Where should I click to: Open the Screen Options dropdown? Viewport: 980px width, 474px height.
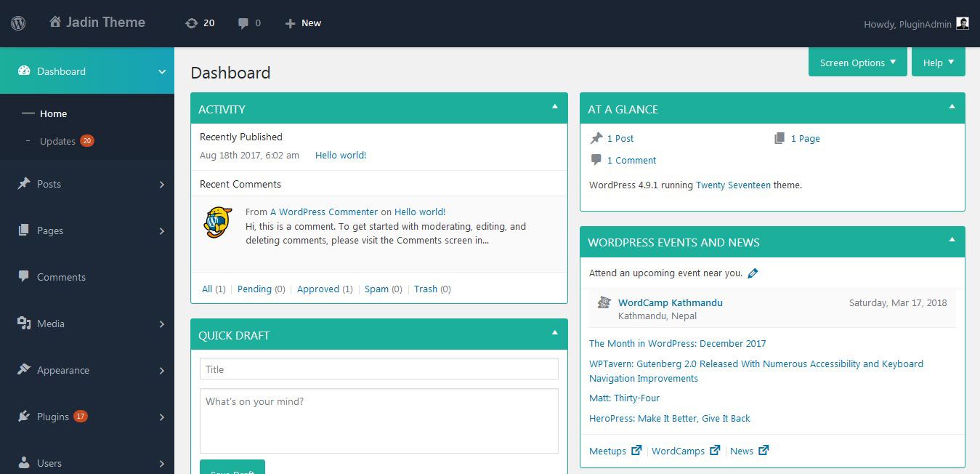pos(858,63)
